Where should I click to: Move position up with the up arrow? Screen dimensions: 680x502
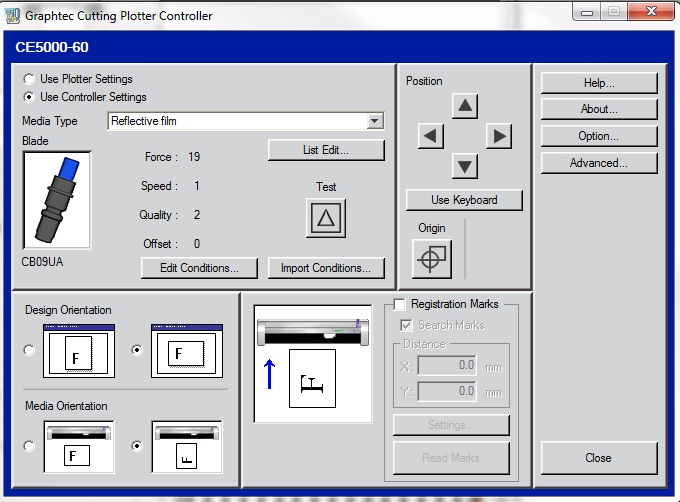(x=464, y=106)
